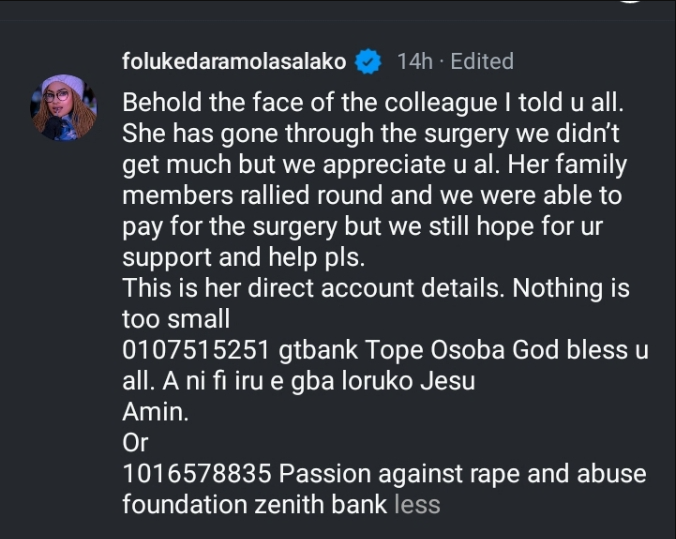Click account number 1016578835

pyautogui.click(x=190, y=474)
